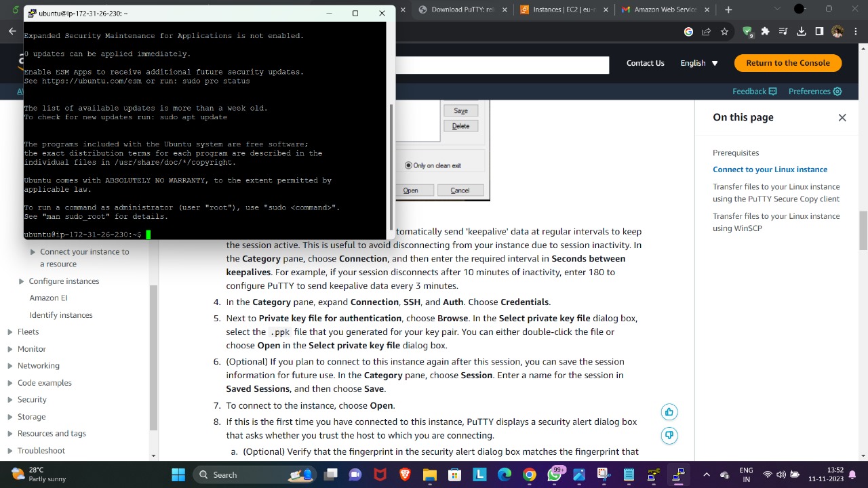
Task: Give a thumbs-down on this documentation page
Action: point(669,435)
